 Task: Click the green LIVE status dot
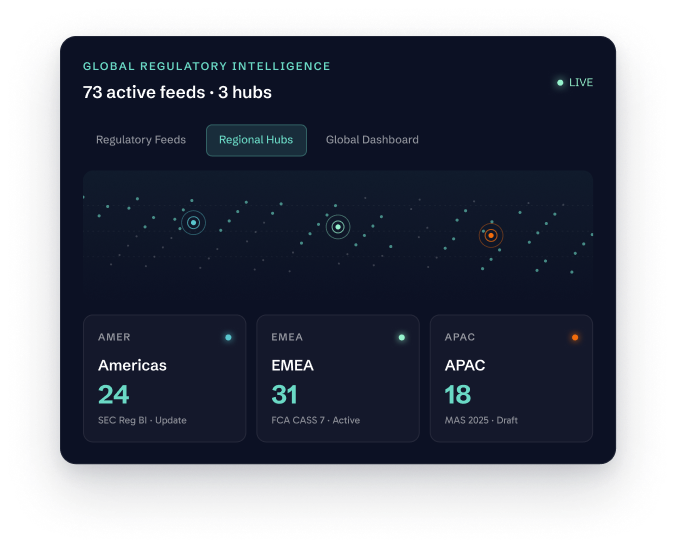(x=560, y=82)
